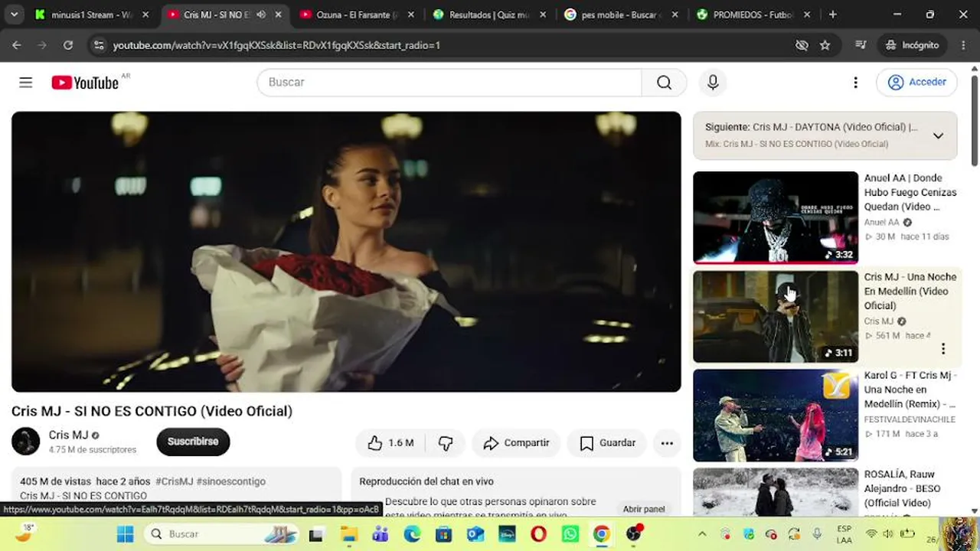Go back using the browser back arrow
This screenshot has height=551, width=980.
click(x=17, y=45)
